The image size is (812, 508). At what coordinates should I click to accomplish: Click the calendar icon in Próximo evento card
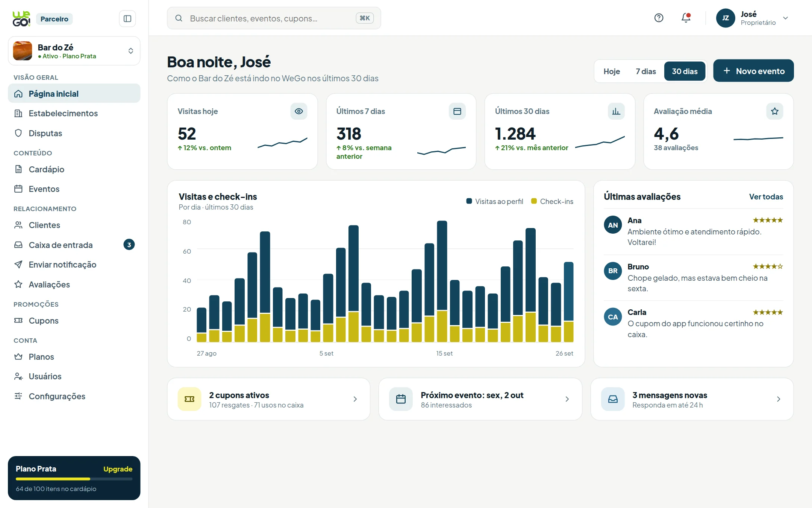pos(401,399)
